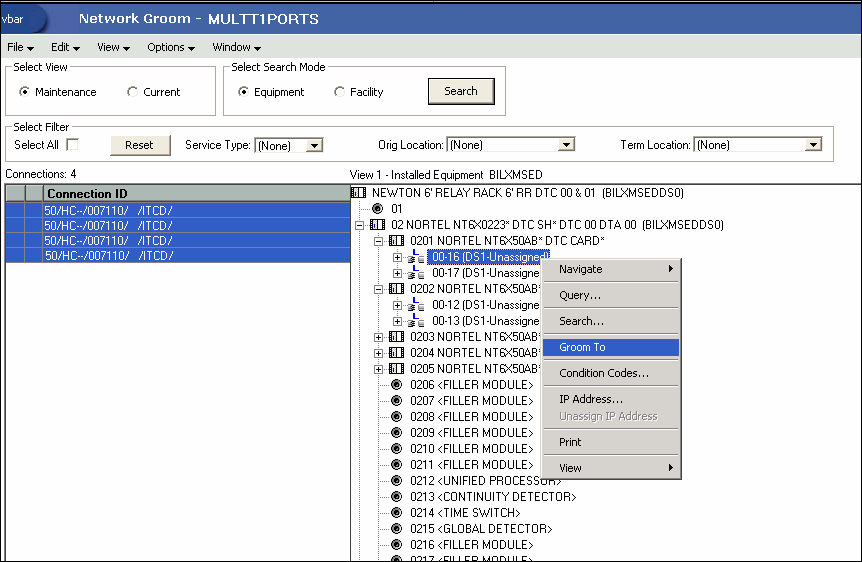Click the circle icon for 0212 UNIFIED PROCESSOR
This screenshot has height=562, width=862.
(x=396, y=480)
